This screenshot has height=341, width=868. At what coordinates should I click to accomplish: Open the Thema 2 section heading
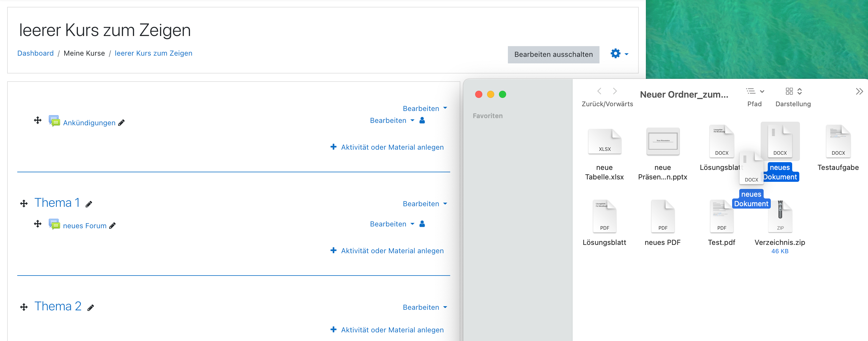58,306
